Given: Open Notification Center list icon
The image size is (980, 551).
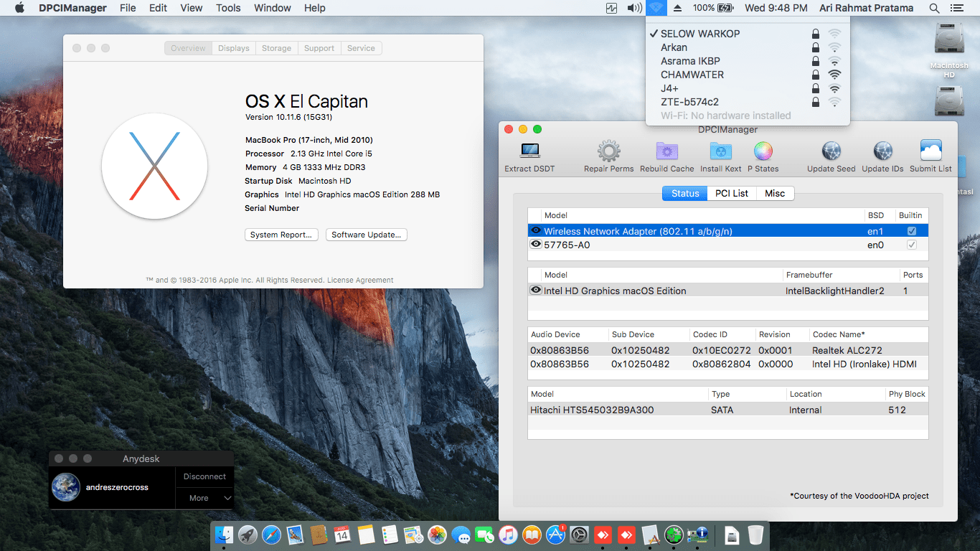Looking at the screenshot, I should click(957, 8).
